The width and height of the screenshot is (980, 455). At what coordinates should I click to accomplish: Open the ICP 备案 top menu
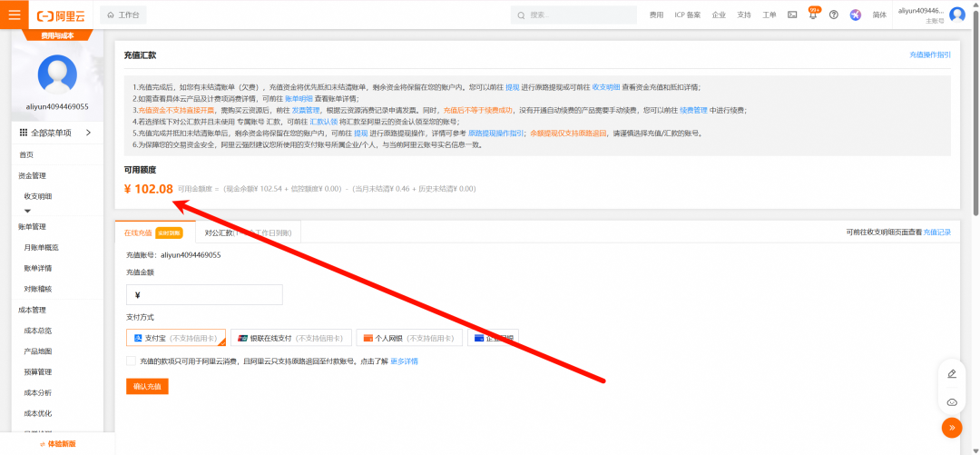click(688, 15)
